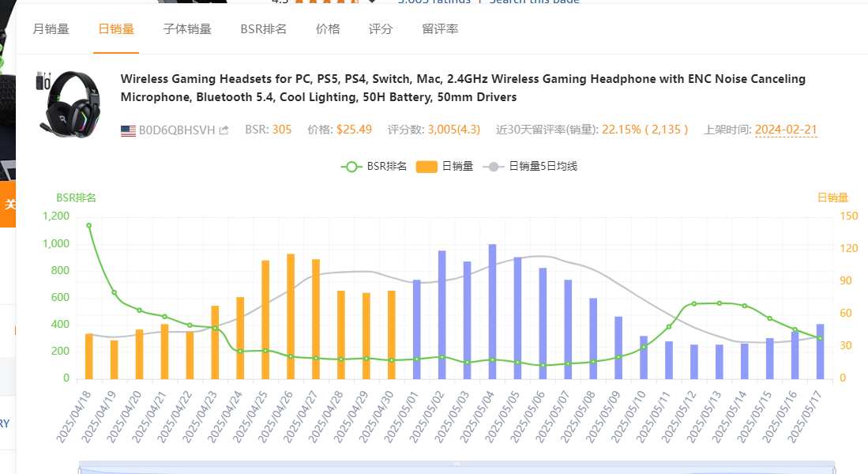
Task: Go to the 评分 tab
Action: 381,29
